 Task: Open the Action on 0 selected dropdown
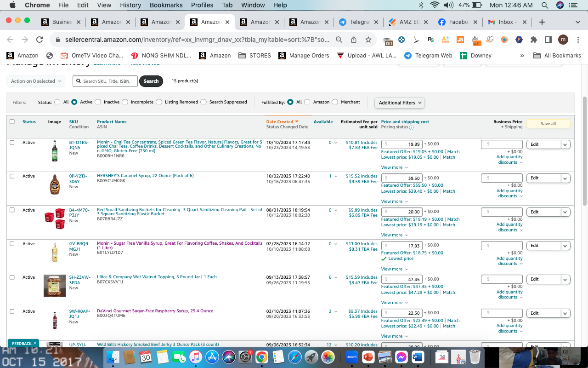pyautogui.click(x=36, y=81)
